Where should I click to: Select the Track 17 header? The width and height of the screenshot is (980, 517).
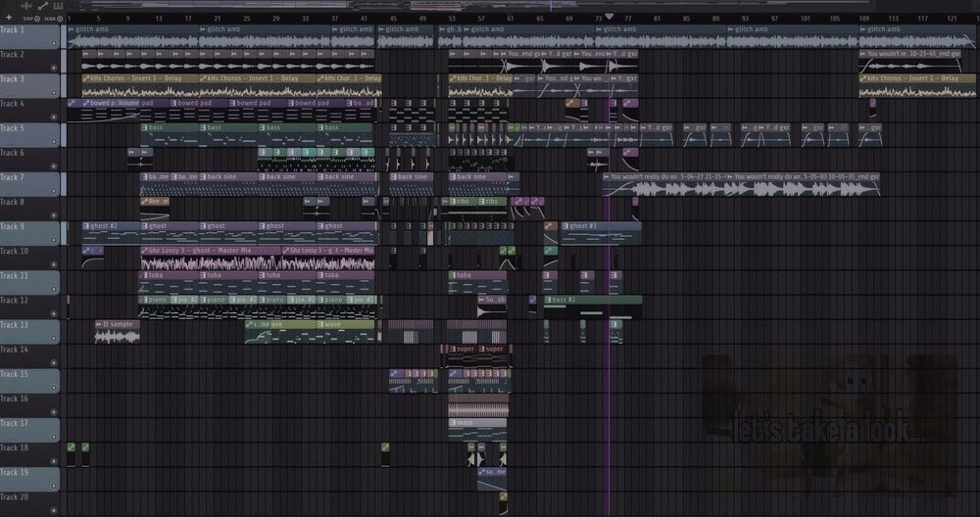(x=29, y=430)
